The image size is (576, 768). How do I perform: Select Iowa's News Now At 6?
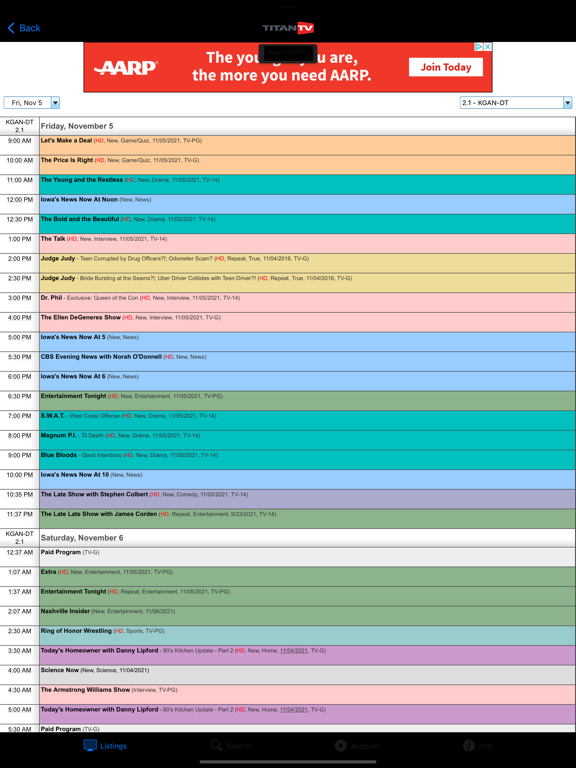tap(307, 381)
